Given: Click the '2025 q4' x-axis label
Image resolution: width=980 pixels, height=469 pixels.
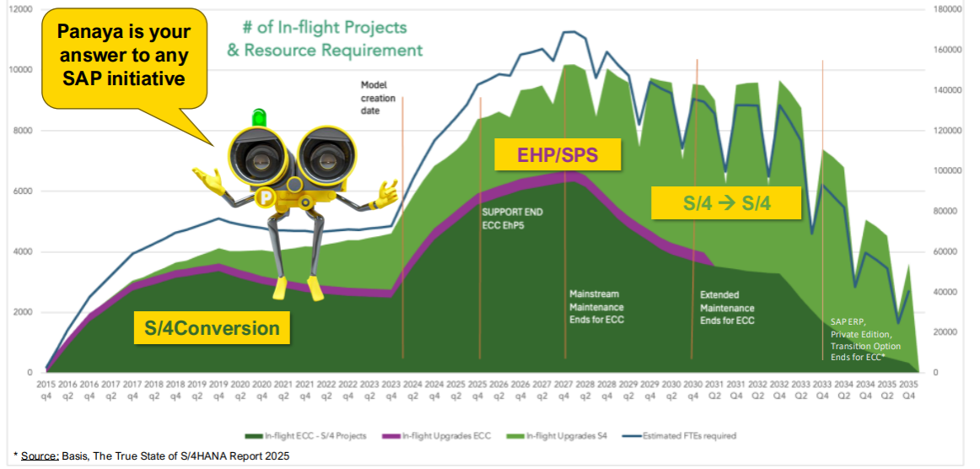Looking at the screenshot, I should coord(477,390).
